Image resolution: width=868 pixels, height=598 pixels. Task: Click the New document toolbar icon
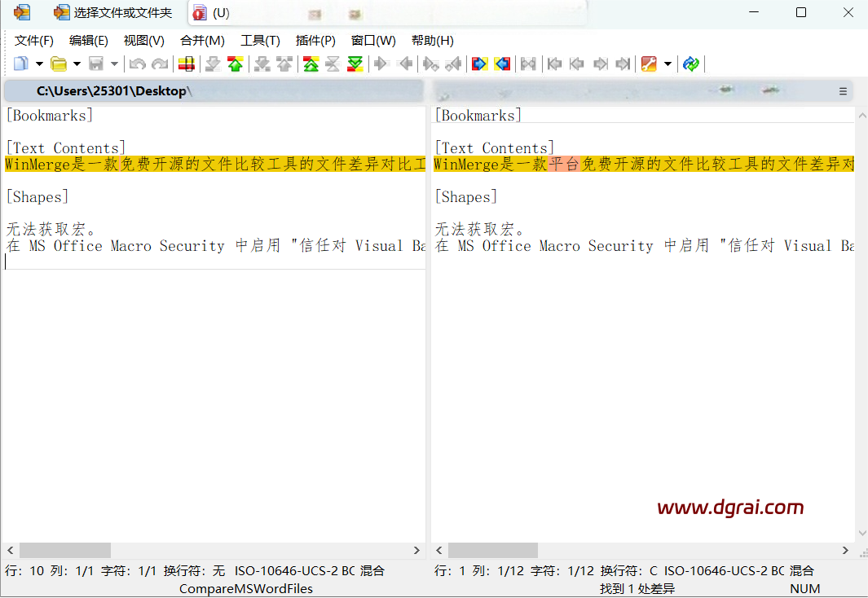point(20,64)
